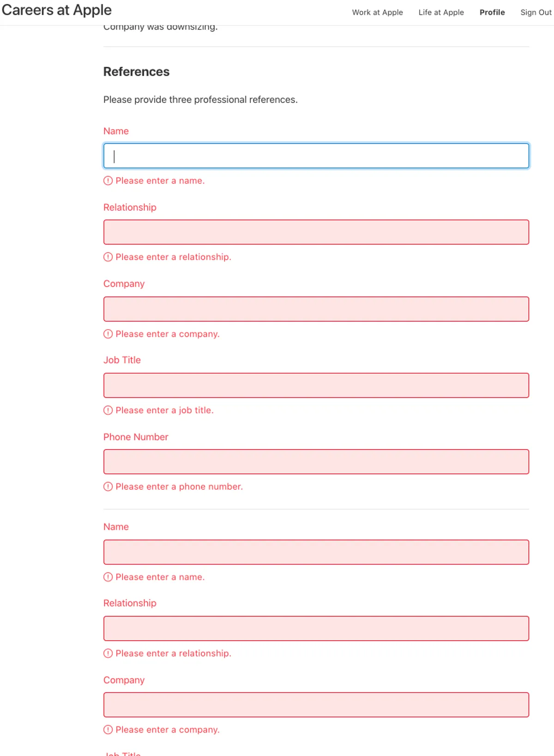This screenshot has width=554, height=756.
Task: Focus the Phone Number input field
Action: (316, 462)
